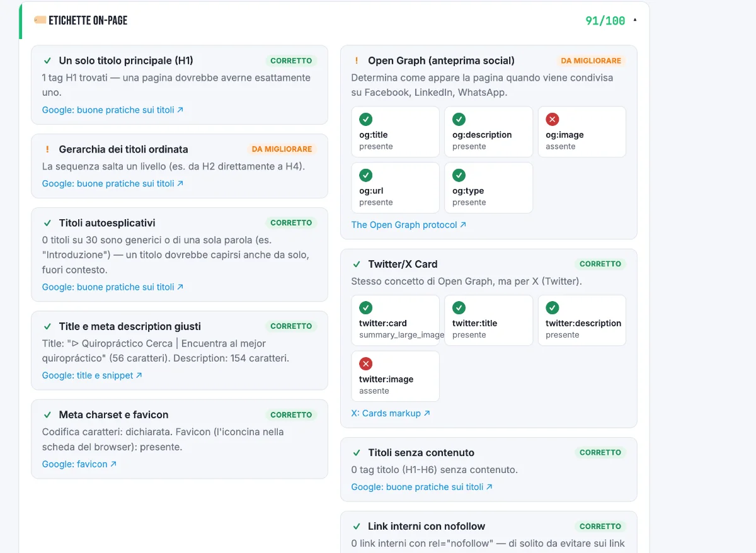This screenshot has height=553, width=756.
Task: Click the Title e meta description giusti heading
Action: [130, 326]
